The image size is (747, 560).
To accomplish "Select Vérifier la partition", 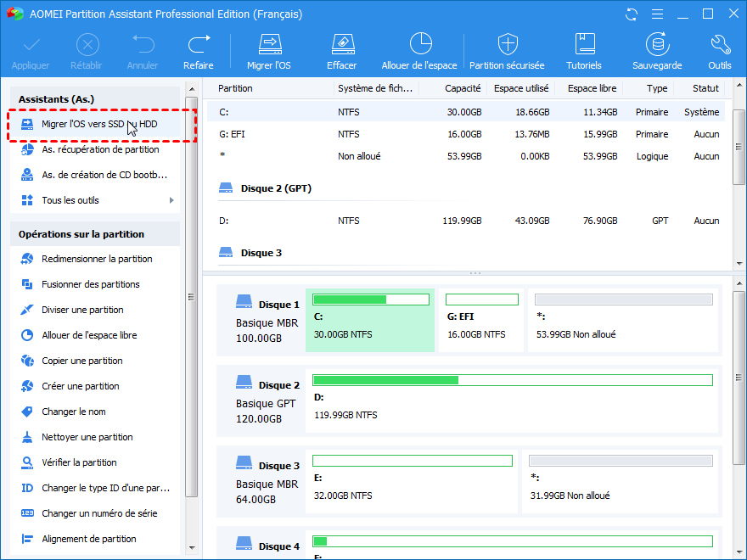I will [x=94, y=462].
